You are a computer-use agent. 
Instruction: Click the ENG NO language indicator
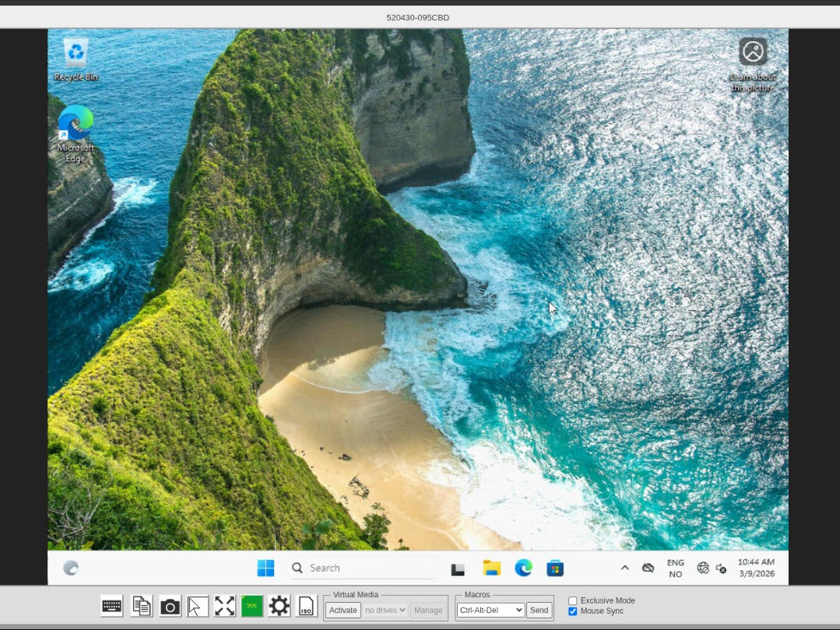click(675, 568)
